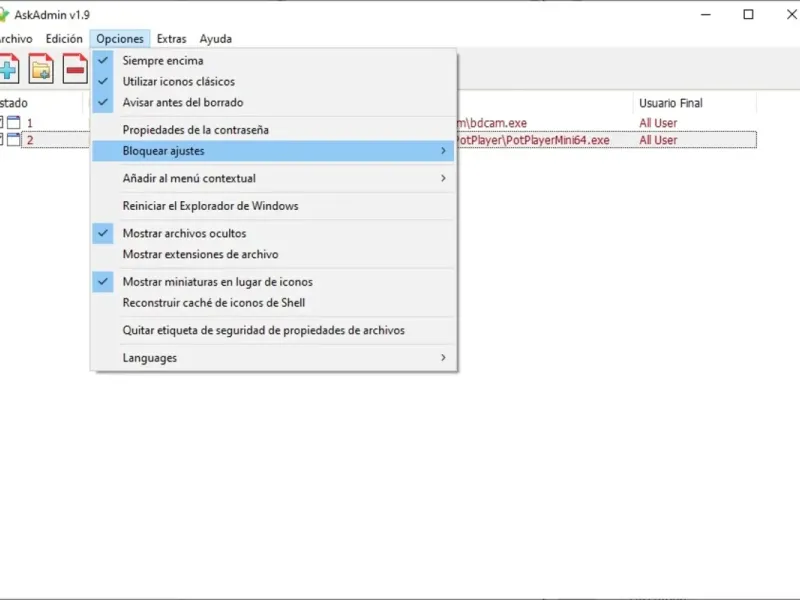Viewport: 800px width, 600px height.
Task: Open Propiedades de la contraseña
Action: click(273, 130)
